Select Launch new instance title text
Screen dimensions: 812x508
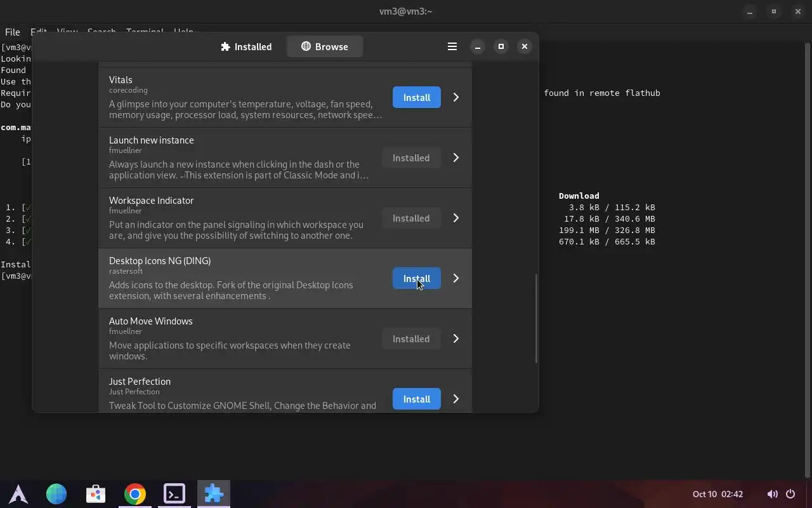click(151, 140)
